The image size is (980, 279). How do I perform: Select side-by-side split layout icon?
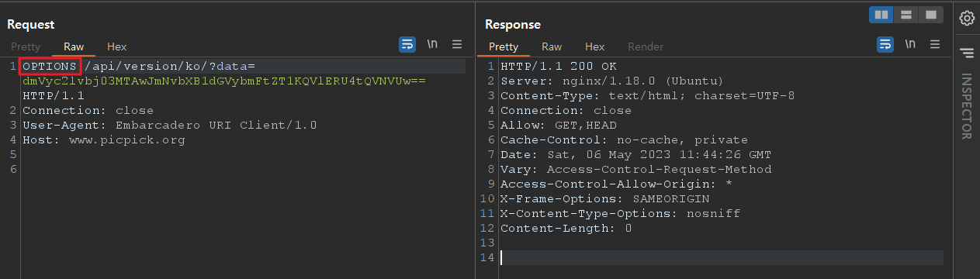click(x=881, y=15)
